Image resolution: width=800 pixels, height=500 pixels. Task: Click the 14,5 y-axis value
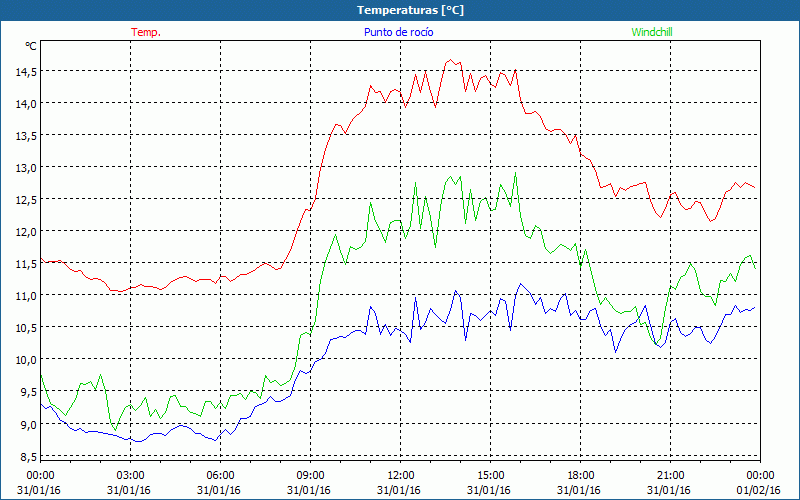(26, 72)
